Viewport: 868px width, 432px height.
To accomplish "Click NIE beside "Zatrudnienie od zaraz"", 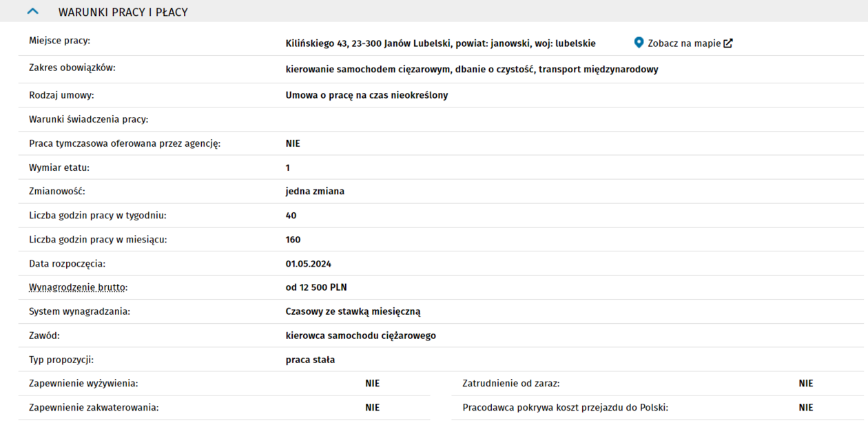I will tap(806, 384).
